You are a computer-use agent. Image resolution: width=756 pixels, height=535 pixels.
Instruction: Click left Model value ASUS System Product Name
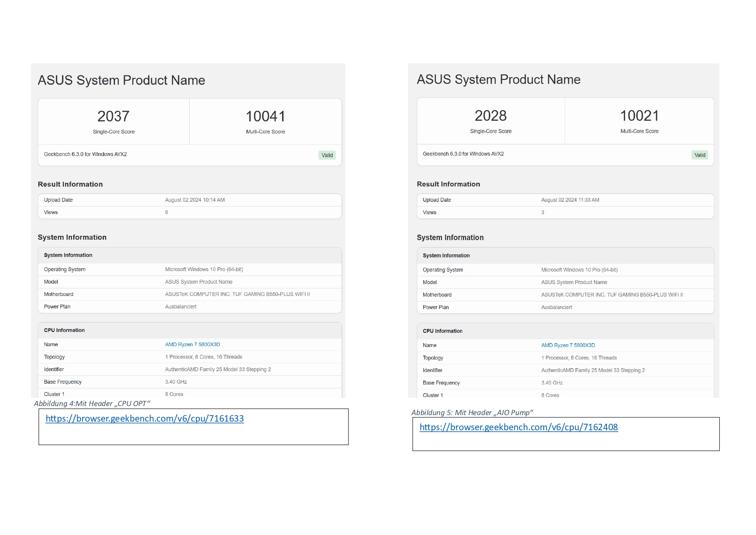point(199,282)
